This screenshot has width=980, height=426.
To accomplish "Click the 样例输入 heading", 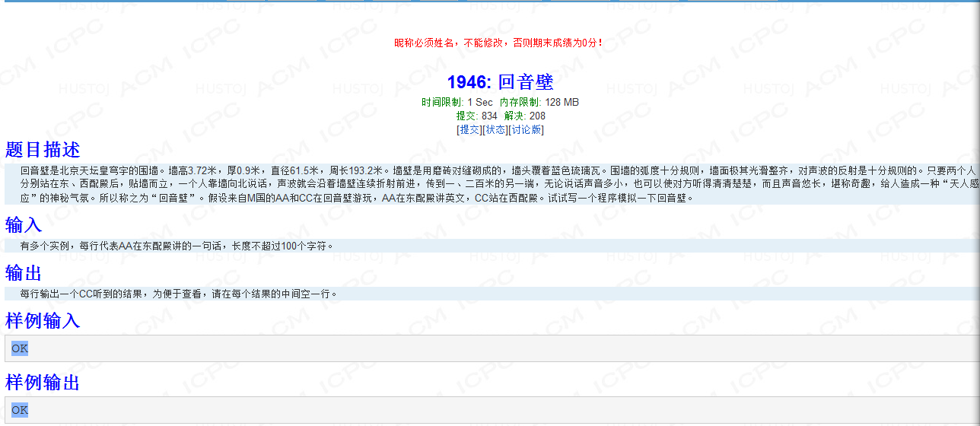I will tap(43, 321).
